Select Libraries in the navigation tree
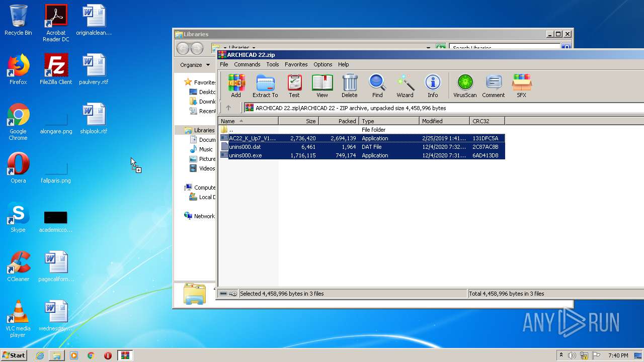 [199, 130]
